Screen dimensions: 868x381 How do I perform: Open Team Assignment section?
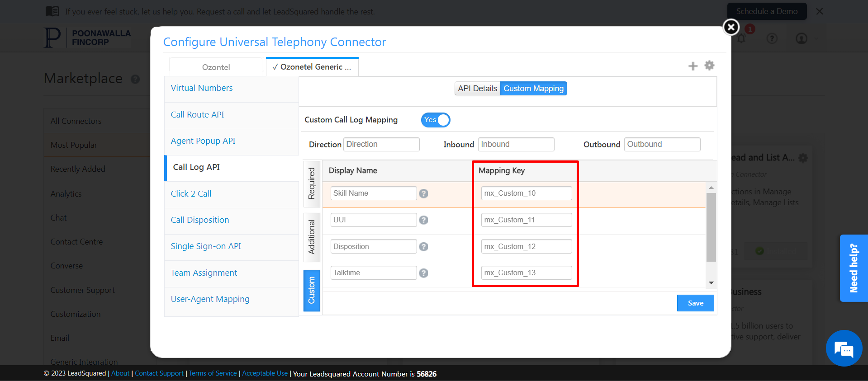click(x=232, y=273)
